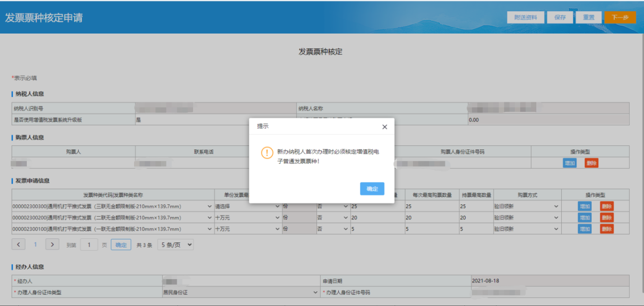The height and width of the screenshot is (306, 644).
Task: Open the 三联无金额限制版 invoice type dropdown
Action: pyautogui.click(x=112, y=206)
